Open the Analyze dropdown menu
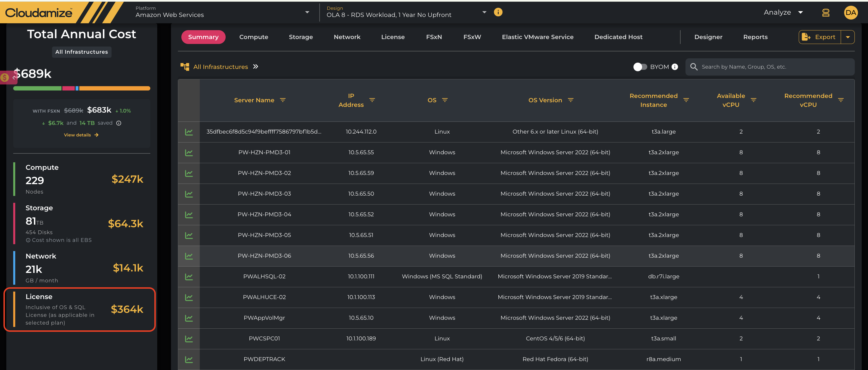 pos(783,12)
